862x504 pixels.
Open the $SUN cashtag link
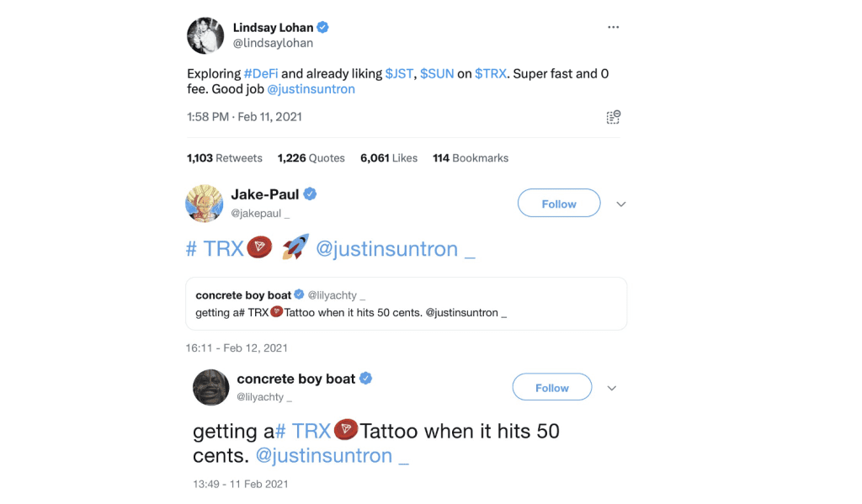437,73
